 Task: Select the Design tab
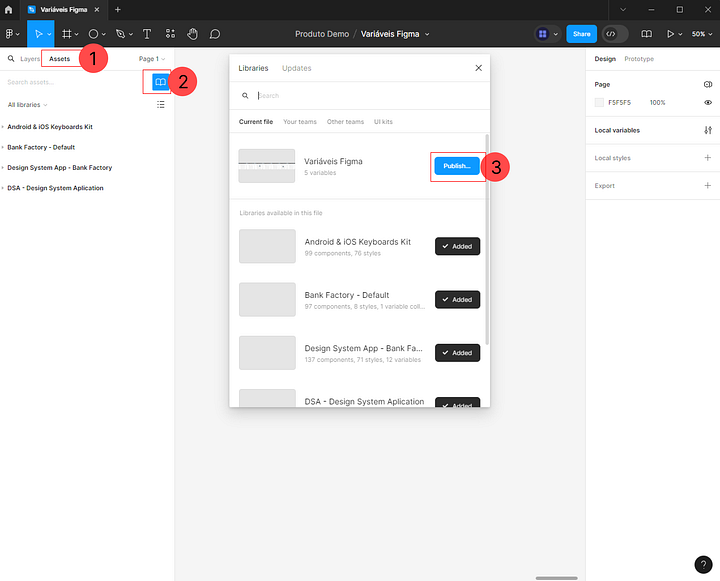click(605, 59)
